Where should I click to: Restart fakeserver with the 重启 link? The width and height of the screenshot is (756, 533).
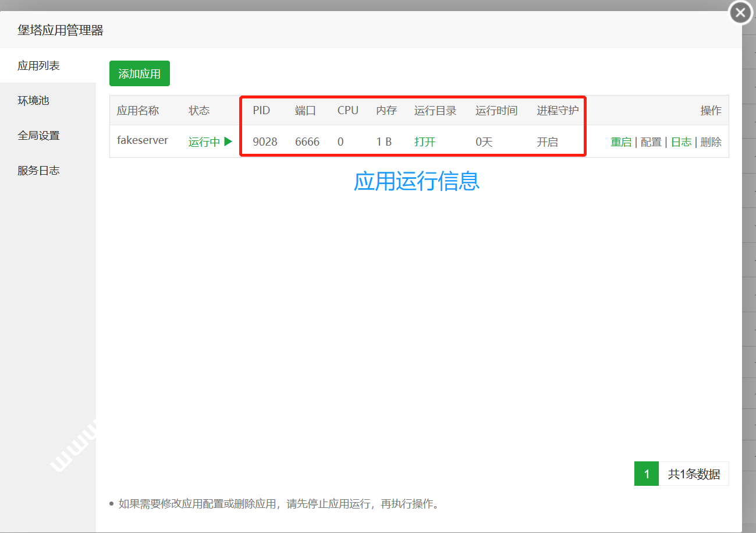tap(620, 142)
